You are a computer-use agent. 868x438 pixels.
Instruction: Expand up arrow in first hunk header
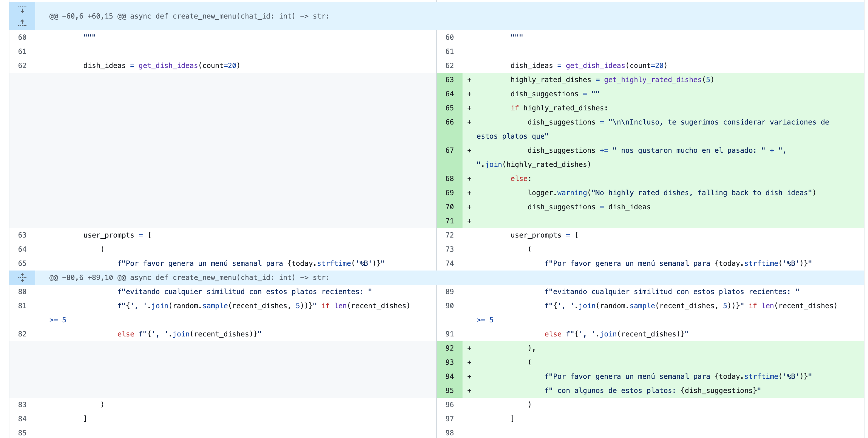(22, 23)
